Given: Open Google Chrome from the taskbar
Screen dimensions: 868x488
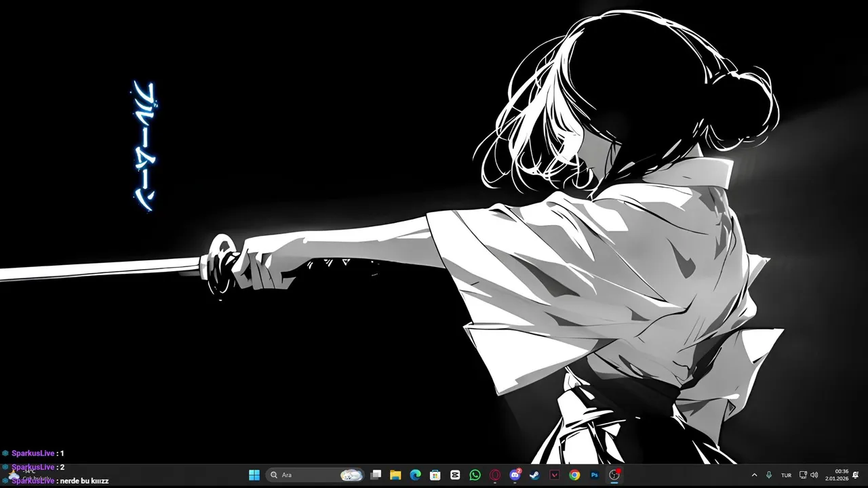Looking at the screenshot, I should (x=574, y=475).
